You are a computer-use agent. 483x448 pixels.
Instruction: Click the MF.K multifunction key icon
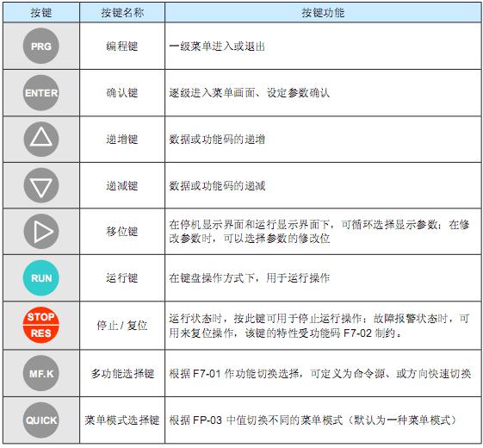point(41,373)
